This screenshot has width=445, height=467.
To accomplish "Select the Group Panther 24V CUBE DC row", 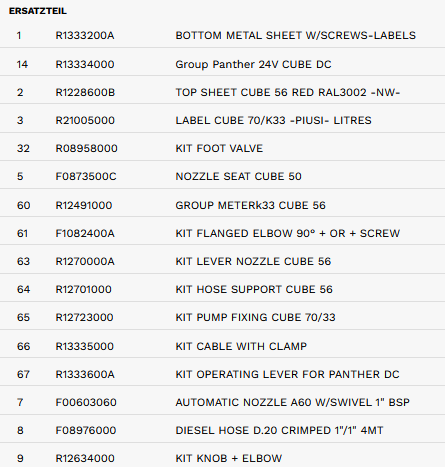I will pos(222,64).
